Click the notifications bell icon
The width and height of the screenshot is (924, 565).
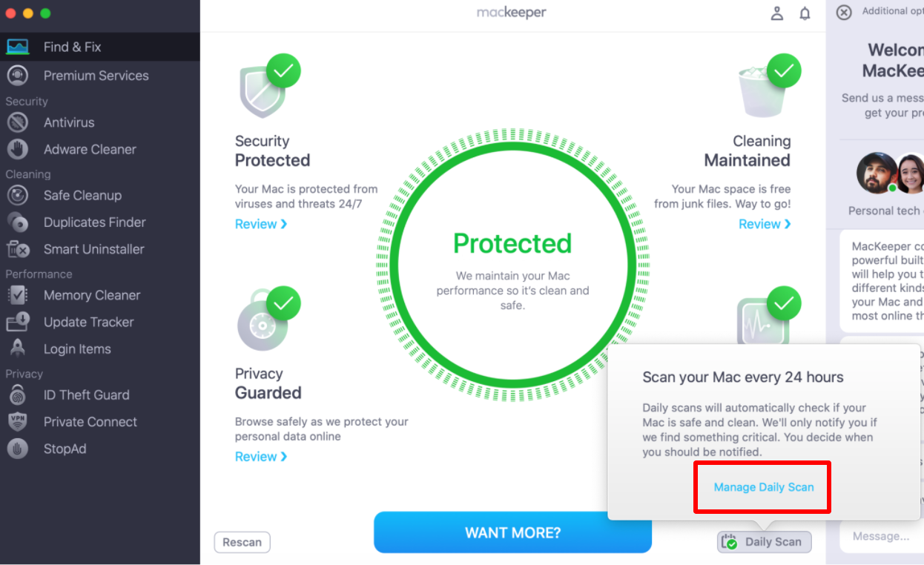click(x=805, y=13)
